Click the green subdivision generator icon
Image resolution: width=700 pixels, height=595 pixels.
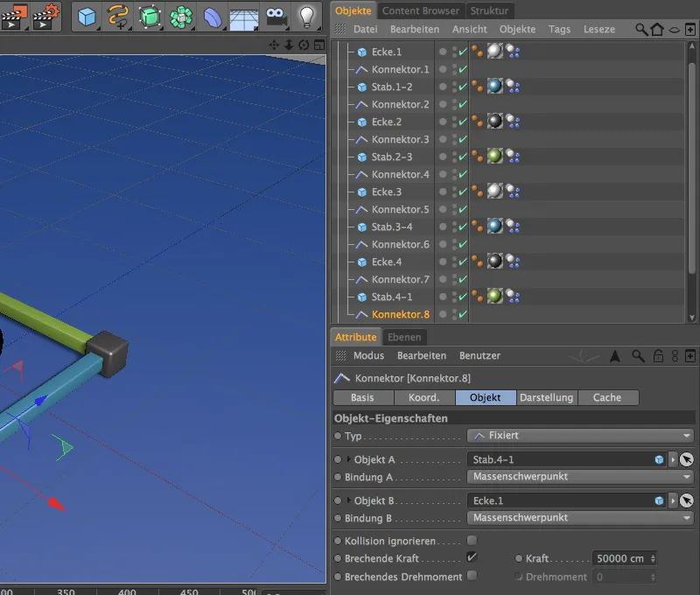click(150, 17)
